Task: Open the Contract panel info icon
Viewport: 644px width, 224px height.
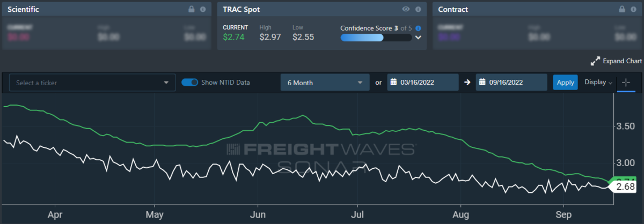Action: (x=632, y=10)
